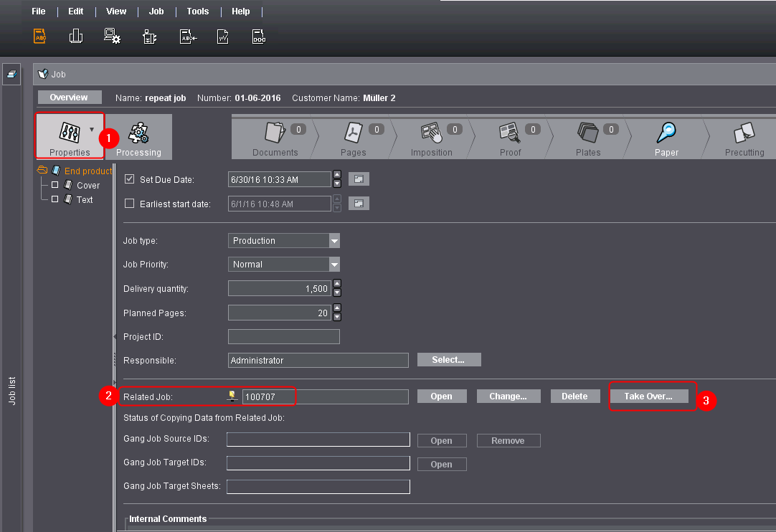Tick the Cover checkbox in tree
Screen dimensions: 776x532
[55, 185]
